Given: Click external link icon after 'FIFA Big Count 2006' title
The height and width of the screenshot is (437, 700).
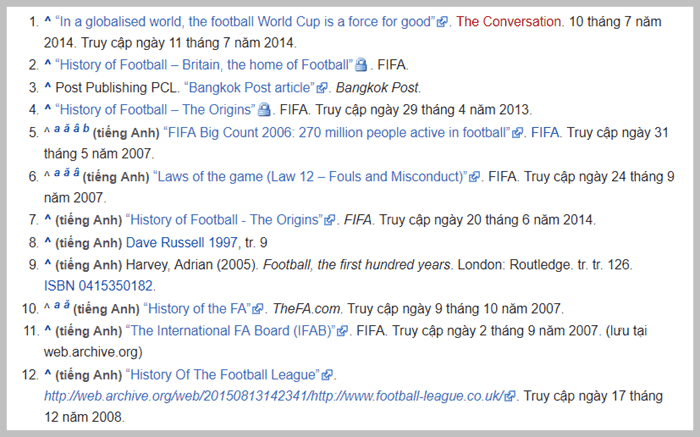Looking at the screenshot, I should [518, 132].
